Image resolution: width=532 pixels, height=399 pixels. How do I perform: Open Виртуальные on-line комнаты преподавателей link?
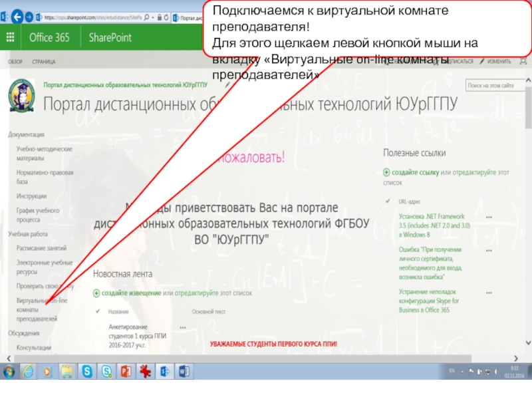click(41, 310)
